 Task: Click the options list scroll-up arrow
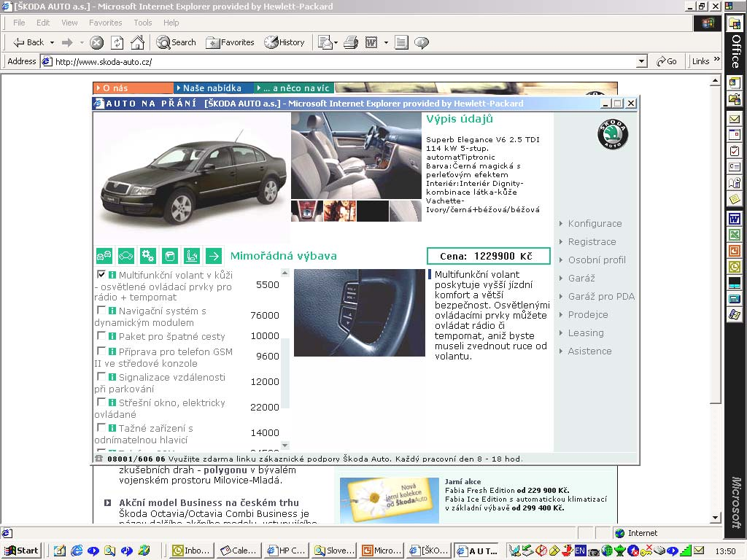[x=285, y=273]
